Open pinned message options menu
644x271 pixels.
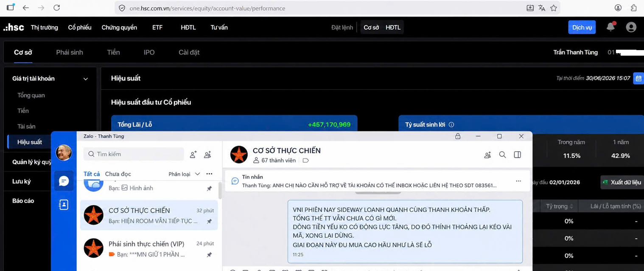pos(518,181)
